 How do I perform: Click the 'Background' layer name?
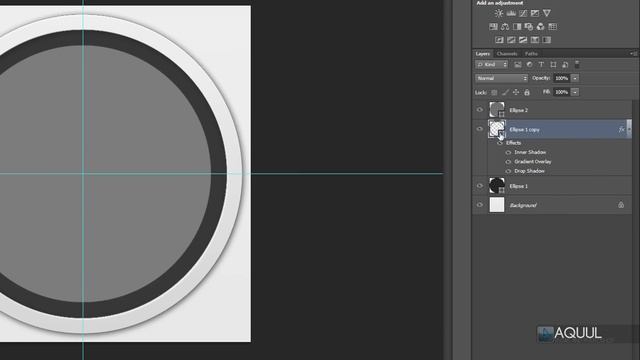point(523,205)
